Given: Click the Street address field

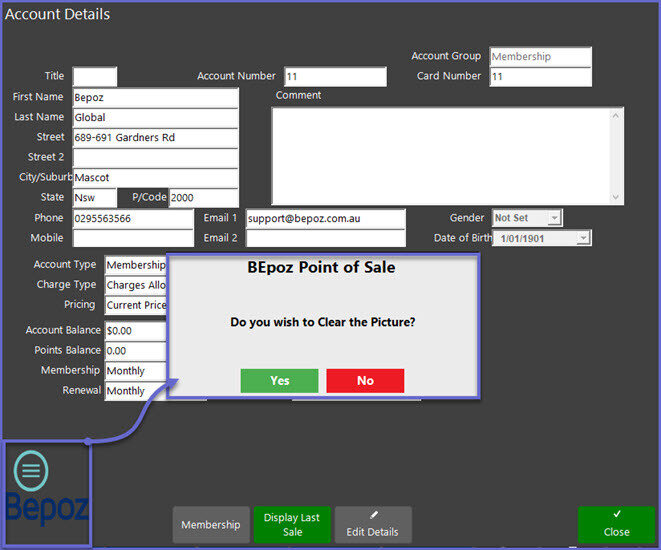Looking at the screenshot, I should [155, 138].
